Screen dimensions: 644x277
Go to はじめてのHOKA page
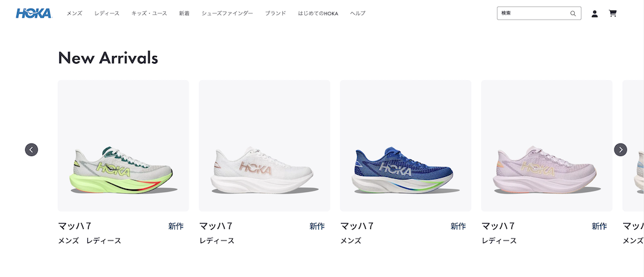pyautogui.click(x=318, y=14)
